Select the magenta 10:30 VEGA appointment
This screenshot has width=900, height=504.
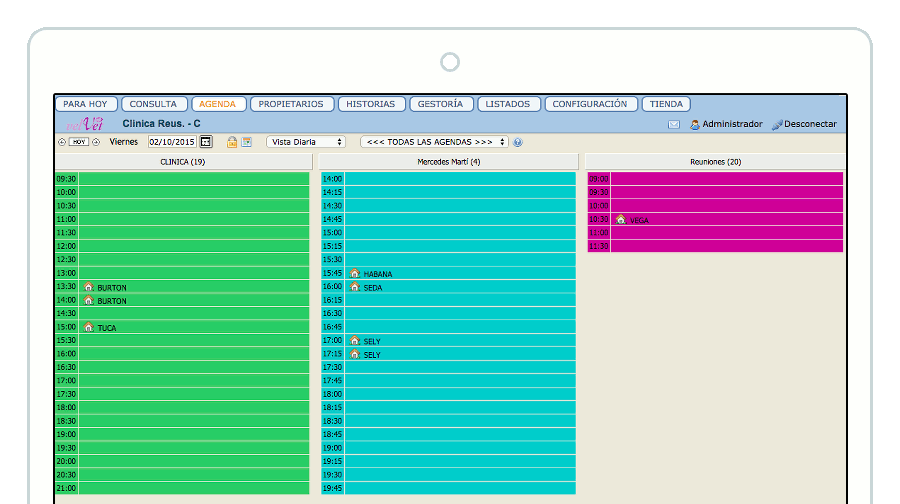726,219
